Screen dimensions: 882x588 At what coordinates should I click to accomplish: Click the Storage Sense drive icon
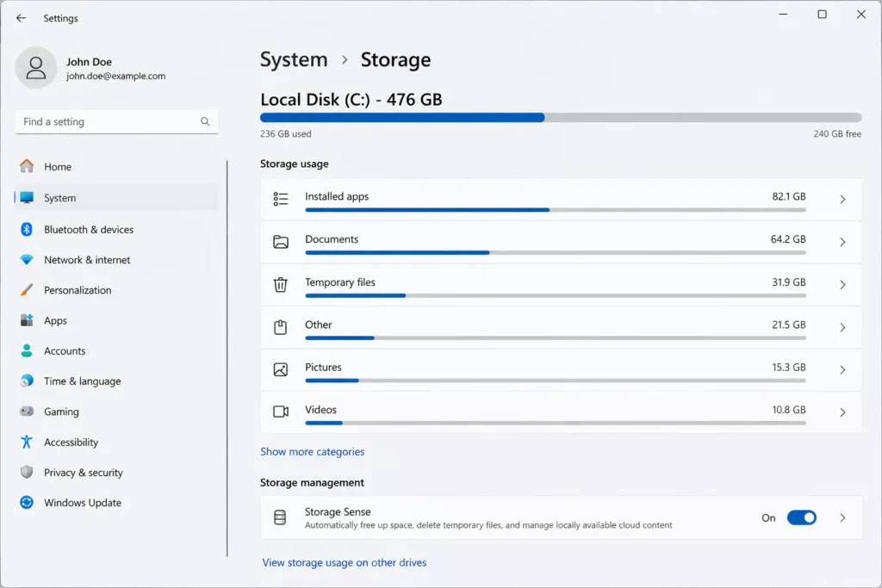tap(280, 517)
